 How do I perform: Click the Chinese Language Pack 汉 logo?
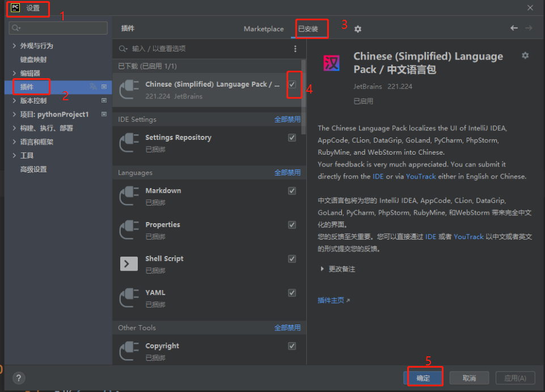(331, 63)
